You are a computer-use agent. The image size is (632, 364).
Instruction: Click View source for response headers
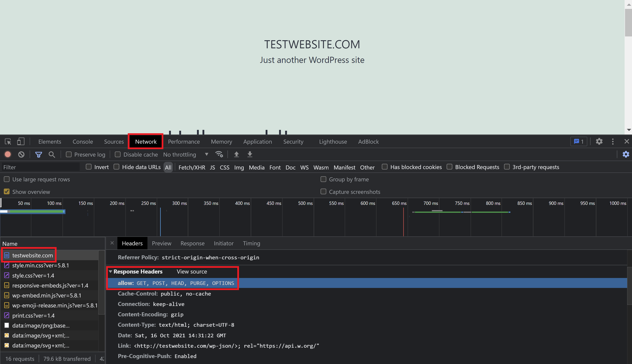tap(192, 271)
